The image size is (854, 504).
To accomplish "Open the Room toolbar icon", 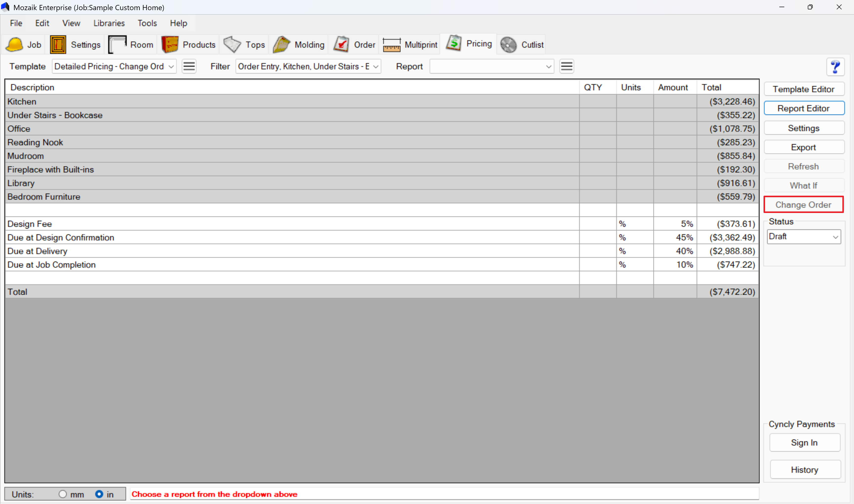I will [117, 44].
